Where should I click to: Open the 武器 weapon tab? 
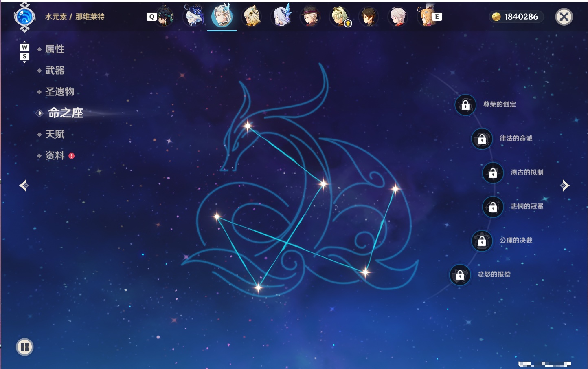pos(55,71)
